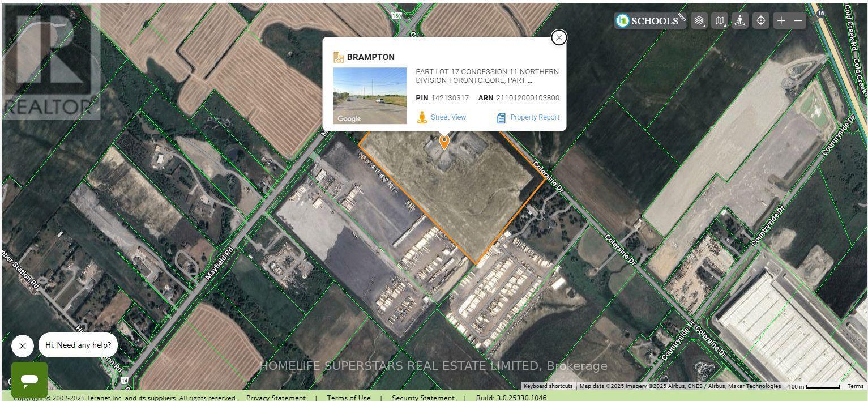Click the Google street view thumbnail
The width and height of the screenshot is (868, 401).
click(370, 96)
